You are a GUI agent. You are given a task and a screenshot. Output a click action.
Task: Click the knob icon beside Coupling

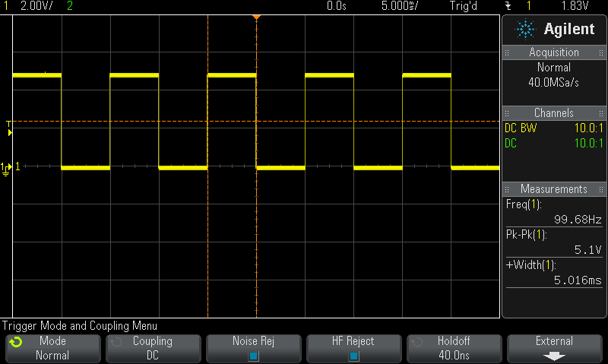pos(116,342)
